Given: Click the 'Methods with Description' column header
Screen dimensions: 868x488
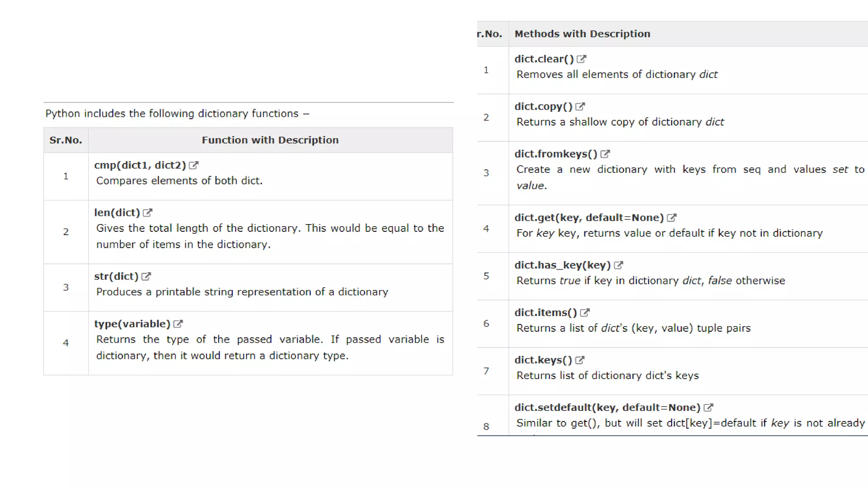Looking at the screenshot, I should coord(582,34).
